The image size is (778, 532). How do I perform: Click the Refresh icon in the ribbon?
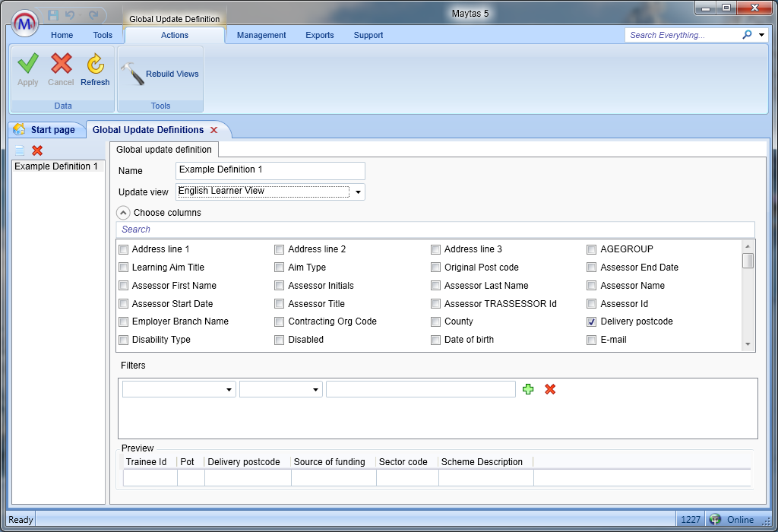[95, 65]
